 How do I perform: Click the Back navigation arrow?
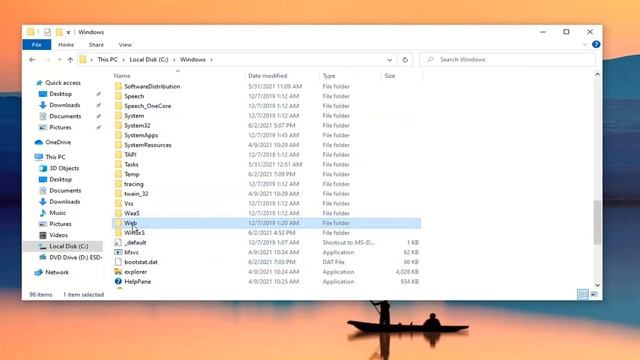click(32, 60)
